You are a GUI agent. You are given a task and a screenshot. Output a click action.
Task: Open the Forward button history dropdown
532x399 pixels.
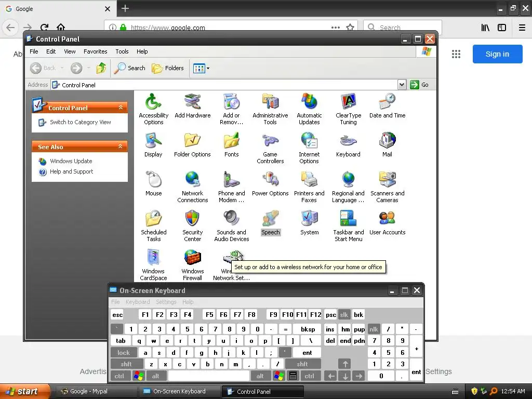(x=88, y=68)
